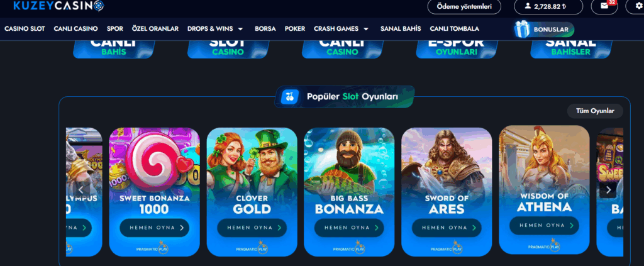This screenshot has width=644, height=266.
Task: Click the Tüm Oyunlar button
Action: (x=595, y=111)
